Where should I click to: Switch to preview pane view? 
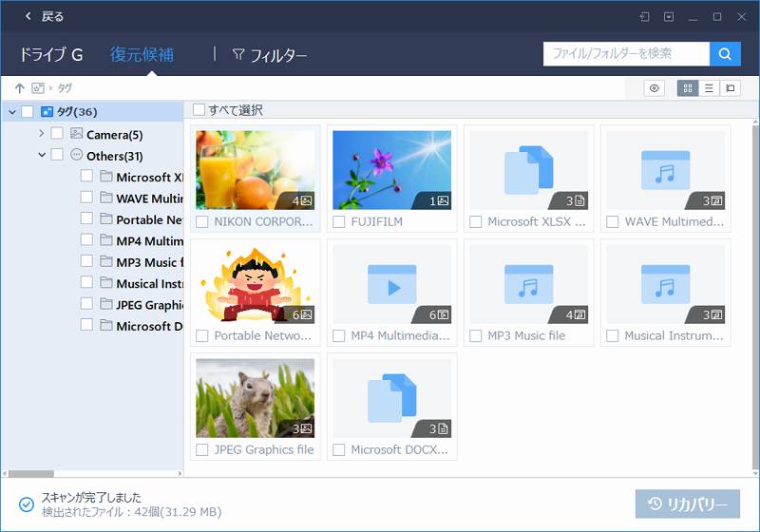point(731,88)
